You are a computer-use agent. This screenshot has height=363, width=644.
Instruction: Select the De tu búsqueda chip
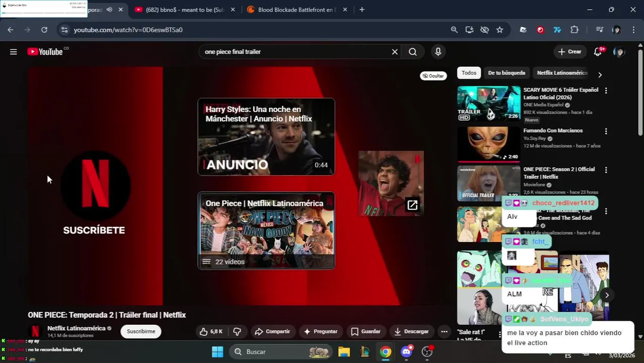[x=506, y=73]
